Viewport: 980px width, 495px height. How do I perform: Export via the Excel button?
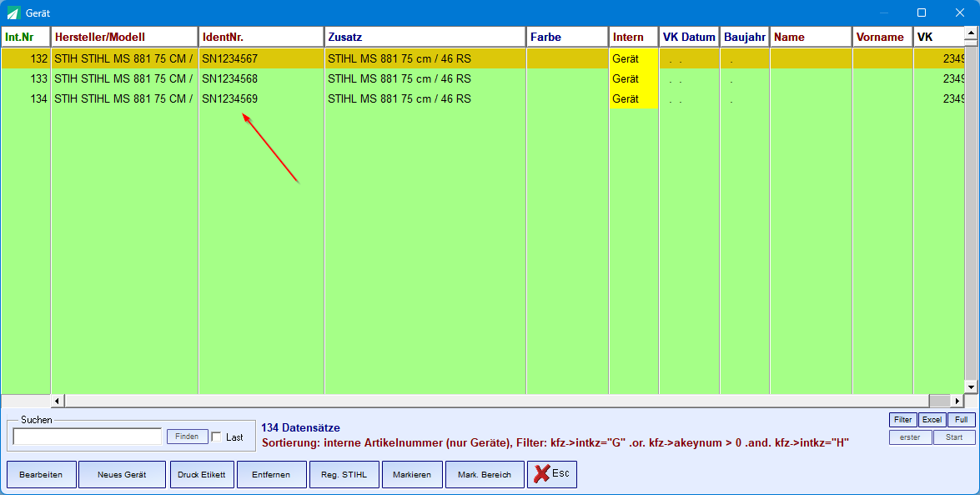coord(932,420)
